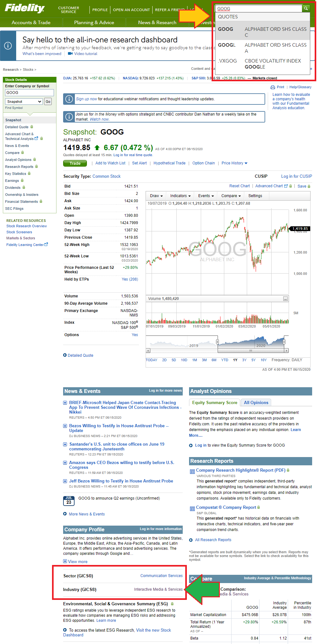Click the chart navigator scrollbar thumb
328x644 pixels.
coord(251,351)
